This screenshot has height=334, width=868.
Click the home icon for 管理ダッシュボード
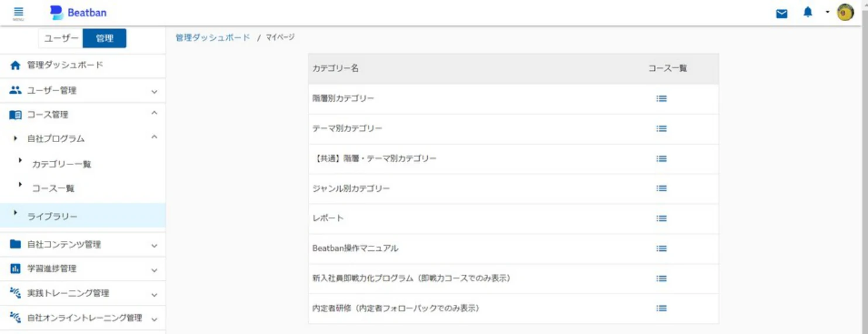click(x=15, y=66)
